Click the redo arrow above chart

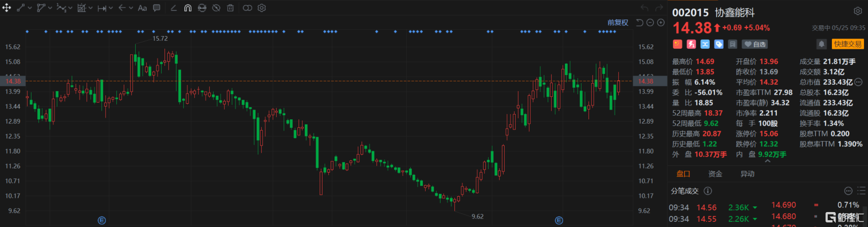coord(659,8)
